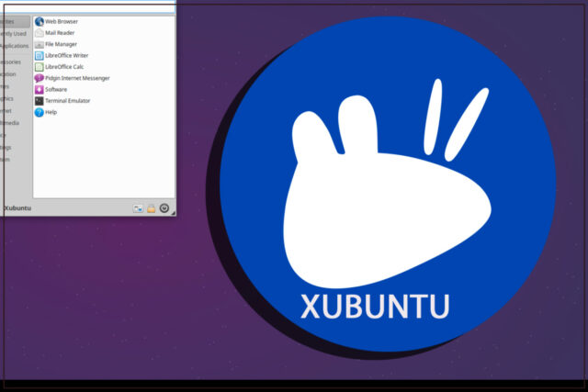Image resolution: width=588 pixels, height=392 pixels.
Task: Click the Log Out power icon
Action: tap(164, 208)
